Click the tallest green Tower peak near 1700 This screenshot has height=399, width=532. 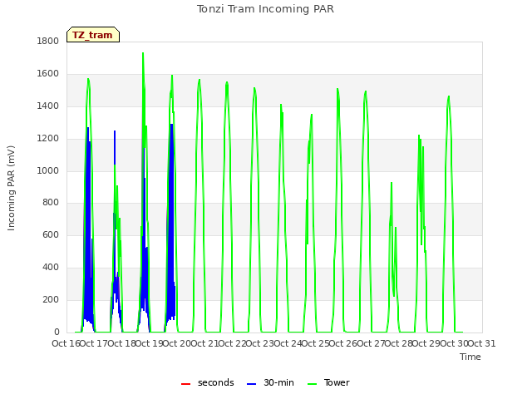143,54
